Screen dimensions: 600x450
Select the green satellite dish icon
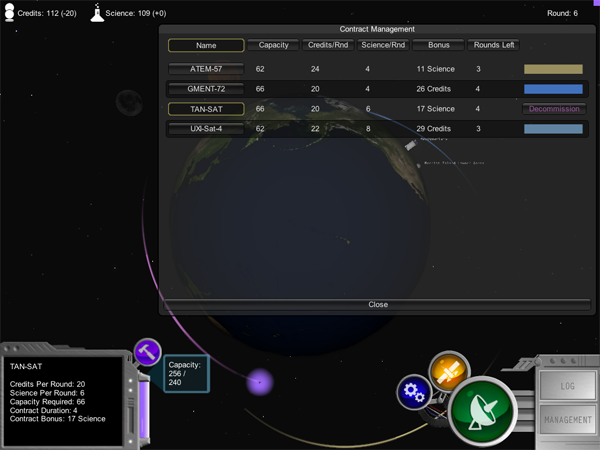pos(482,412)
